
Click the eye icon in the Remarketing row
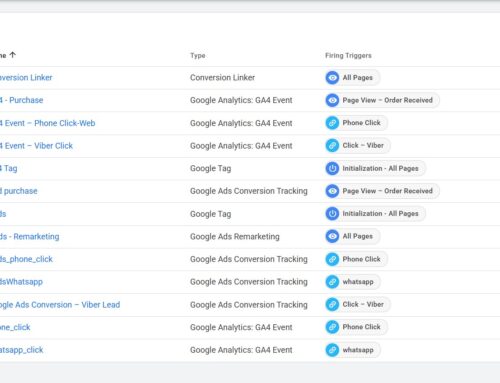tap(332, 236)
